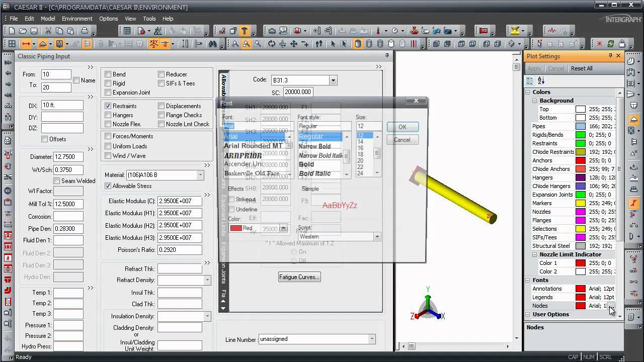Enable the Reducer checkbox
This screenshot has height=362, width=644.
click(161, 74)
